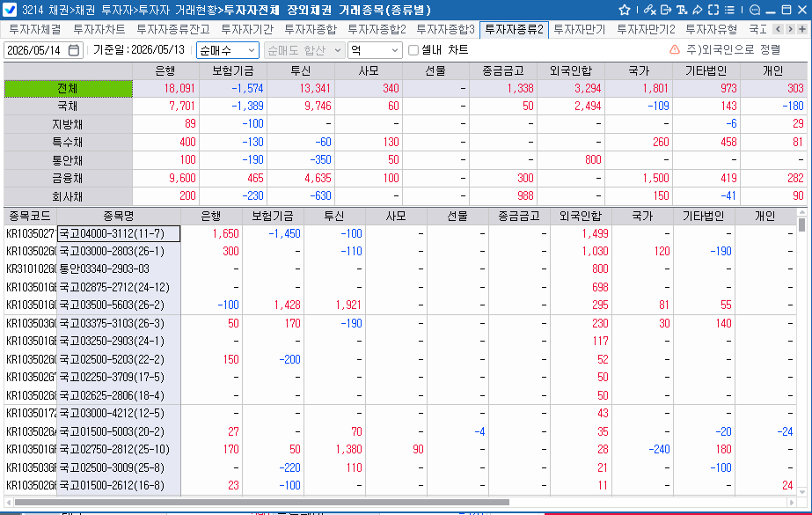The image size is (812, 515).
Task: Select the 지방채 row header
Action: point(68,124)
